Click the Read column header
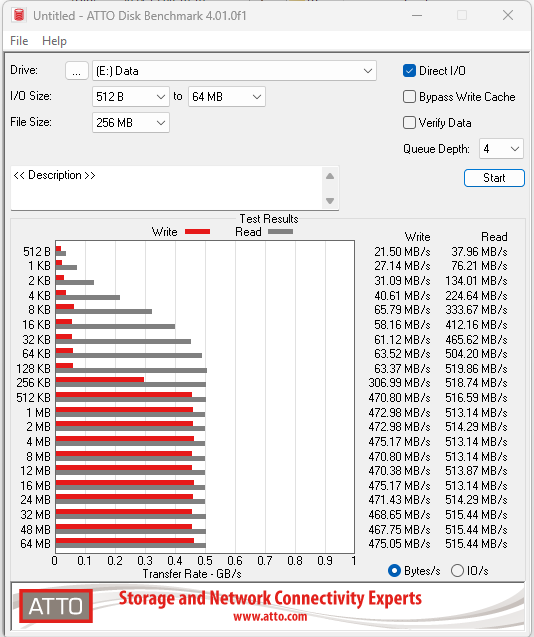Image resolution: width=534 pixels, height=637 pixels. [x=494, y=237]
